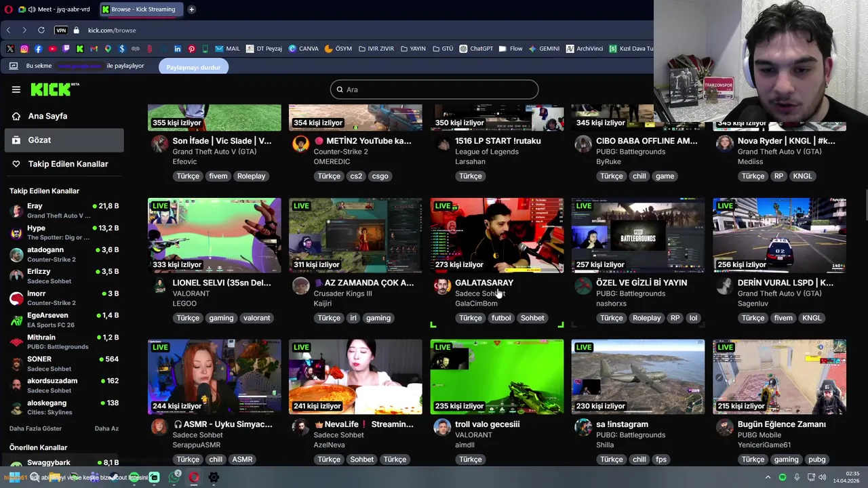Open the Opera taskbar icon
The image size is (868, 488).
click(194, 477)
